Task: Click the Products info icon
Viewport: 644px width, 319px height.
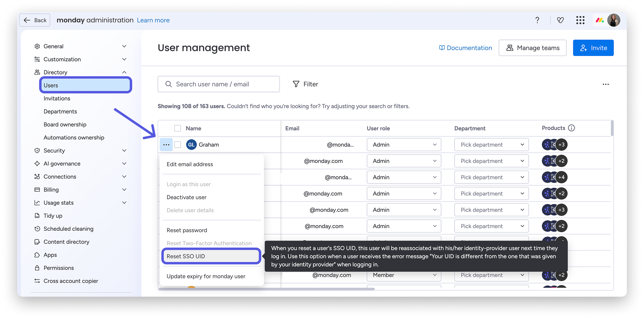Action: [571, 128]
